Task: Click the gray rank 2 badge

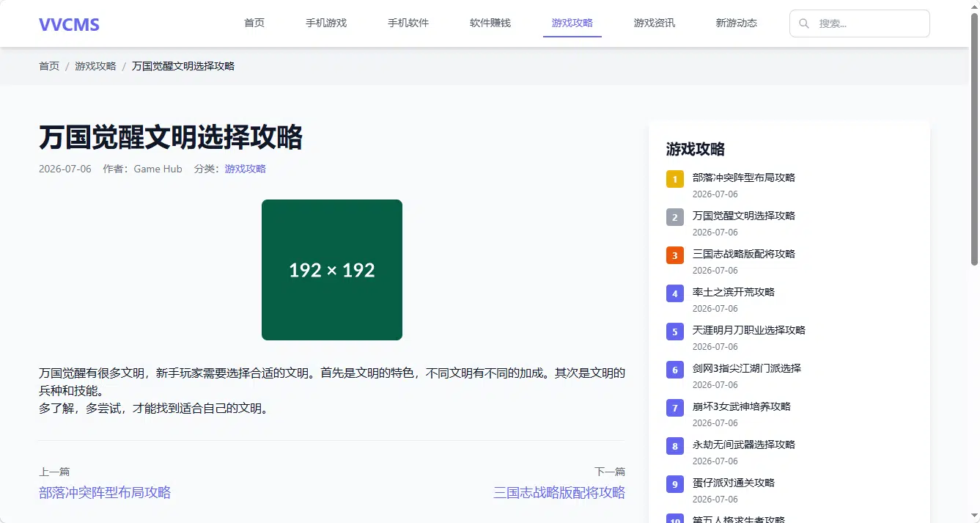Action: 675,217
